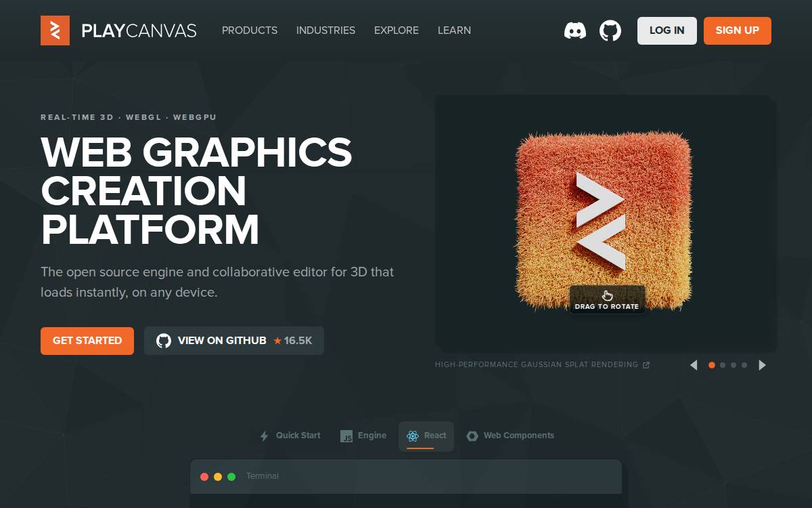This screenshot has width=812, height=508.
Task: Click the Terminal title text
Action: 263,477
